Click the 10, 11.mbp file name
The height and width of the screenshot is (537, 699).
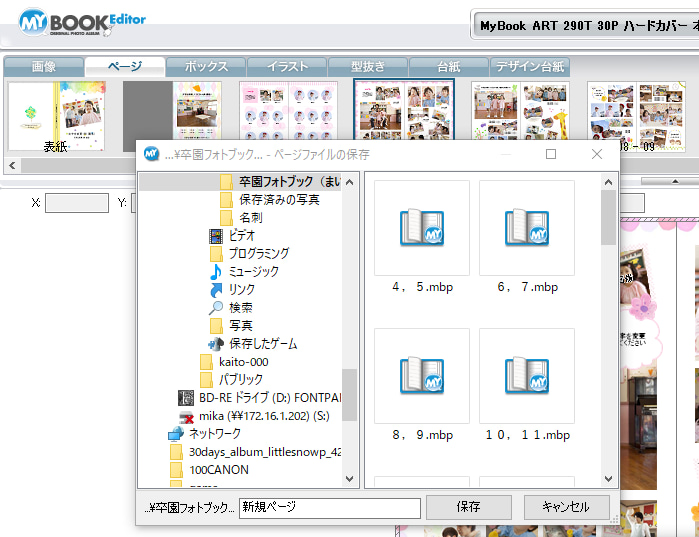coord(527,435)
